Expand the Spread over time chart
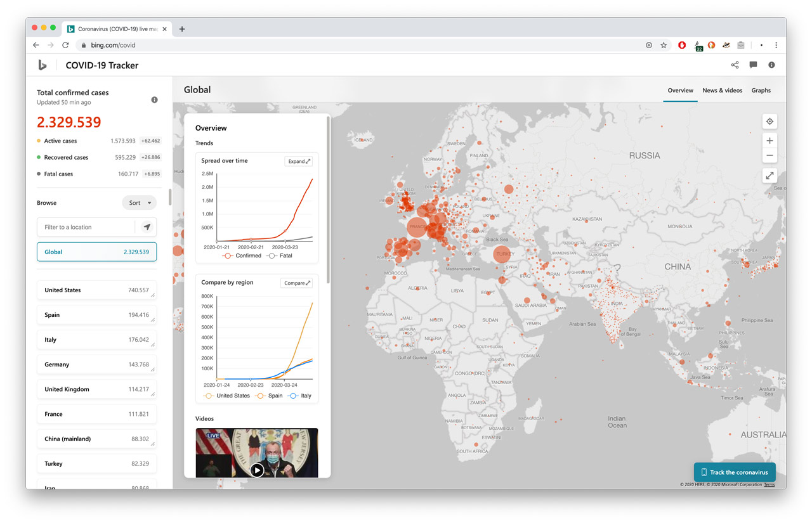 point(299,161)
